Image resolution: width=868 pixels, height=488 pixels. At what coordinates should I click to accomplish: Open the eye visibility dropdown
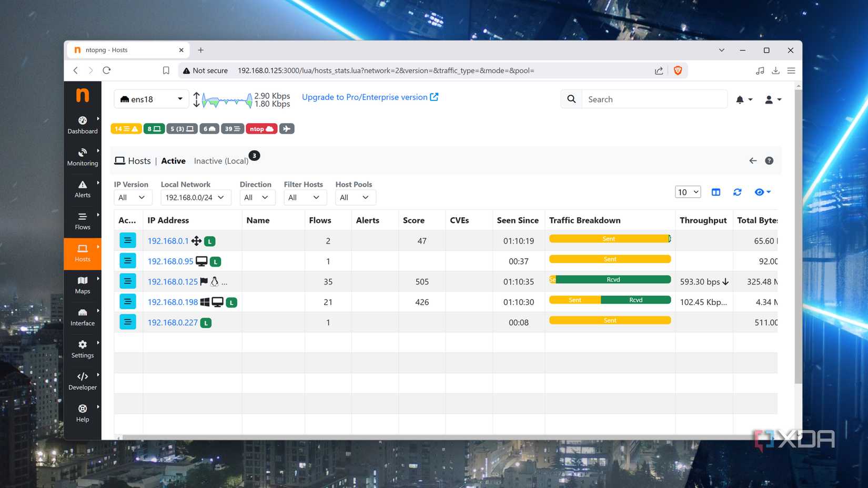[x=762, y=192]
